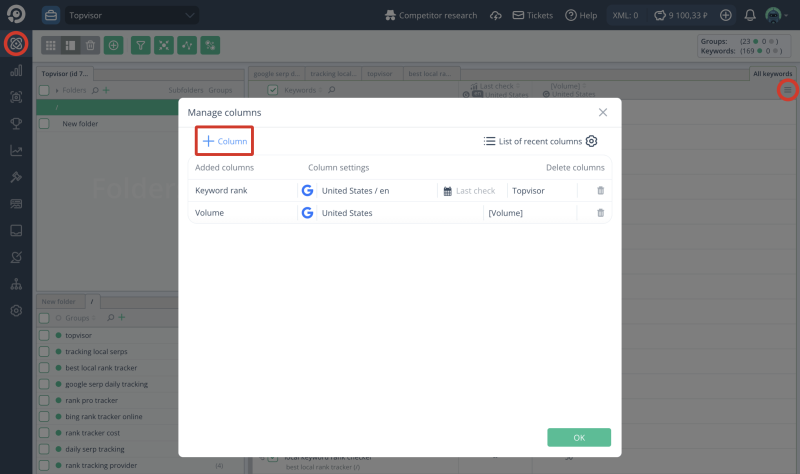Expand the Folders tree arrow
The width and height of the screenshot is (800, 474).
tap(57, 90)
